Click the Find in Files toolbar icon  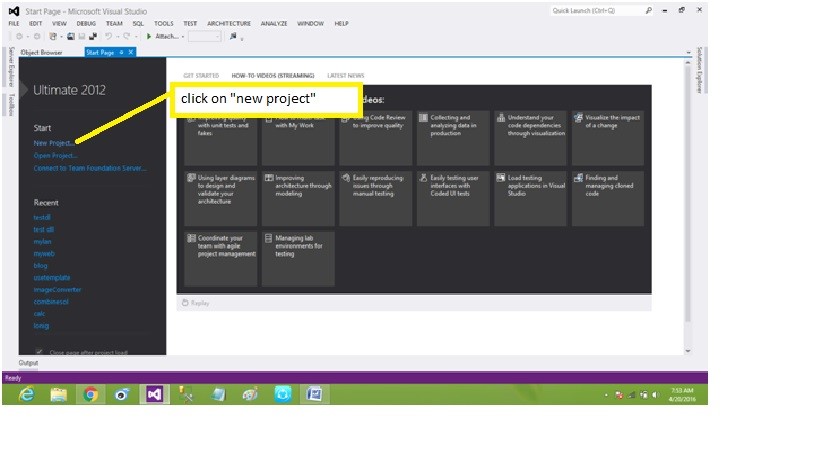click(x=233, y=37)
